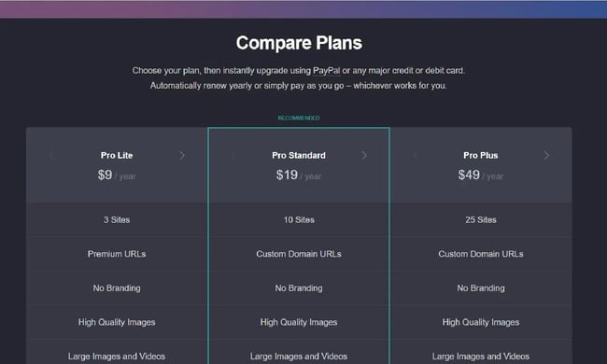Click the left chevron next to Pro Plus
This screenshot has height=364, width=607.
[416, 156]
